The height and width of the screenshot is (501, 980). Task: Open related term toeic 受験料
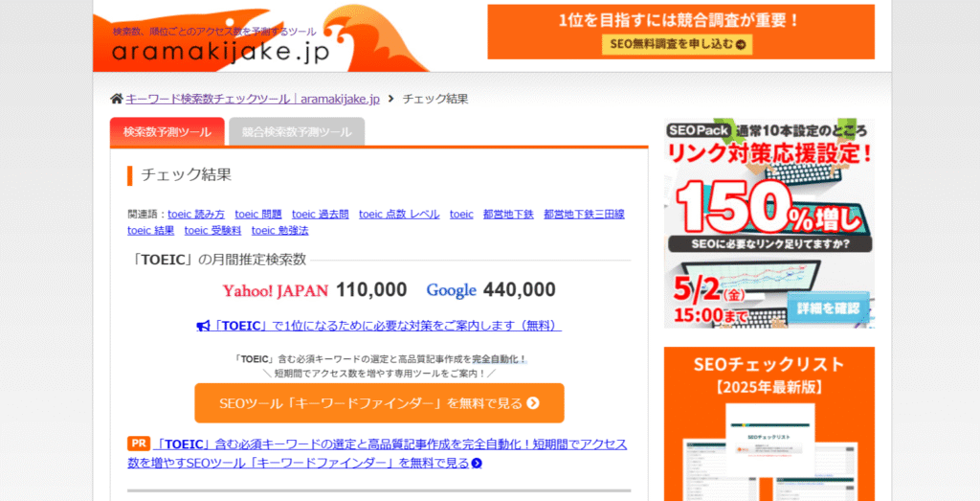[212, 230]
